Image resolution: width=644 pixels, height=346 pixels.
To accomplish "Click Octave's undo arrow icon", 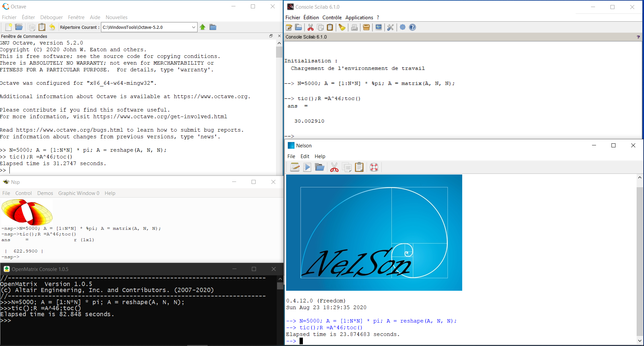I will point(52,27).
